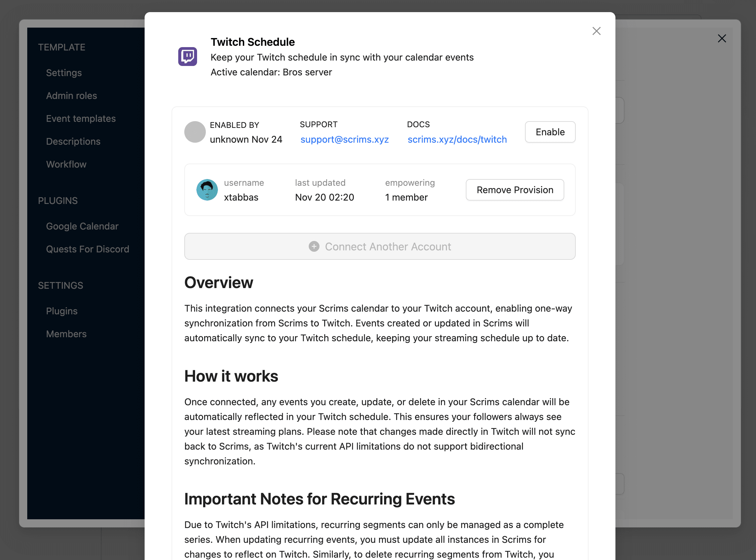This screenshot has width=756, height=560.
Task: Click the gray Enabled By avatar
Action: coord(195,132)
